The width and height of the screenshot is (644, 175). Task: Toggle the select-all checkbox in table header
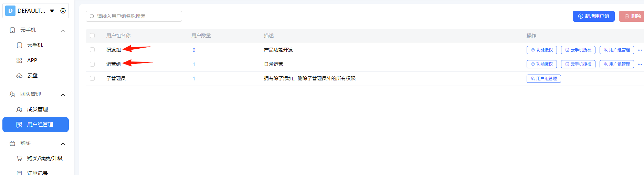92,36
